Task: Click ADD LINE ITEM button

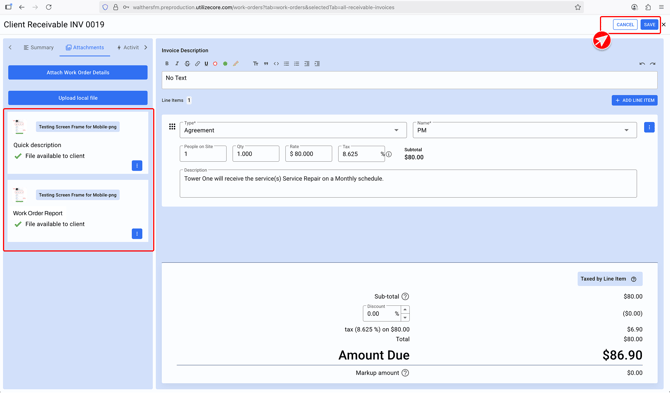Action: [635, 100]
